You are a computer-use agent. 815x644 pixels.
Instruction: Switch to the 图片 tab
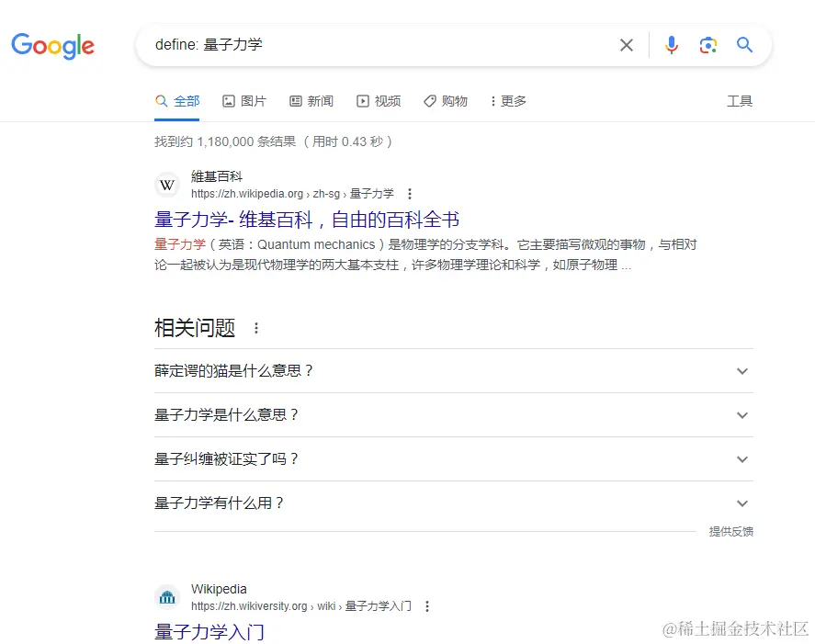[244, 101]
